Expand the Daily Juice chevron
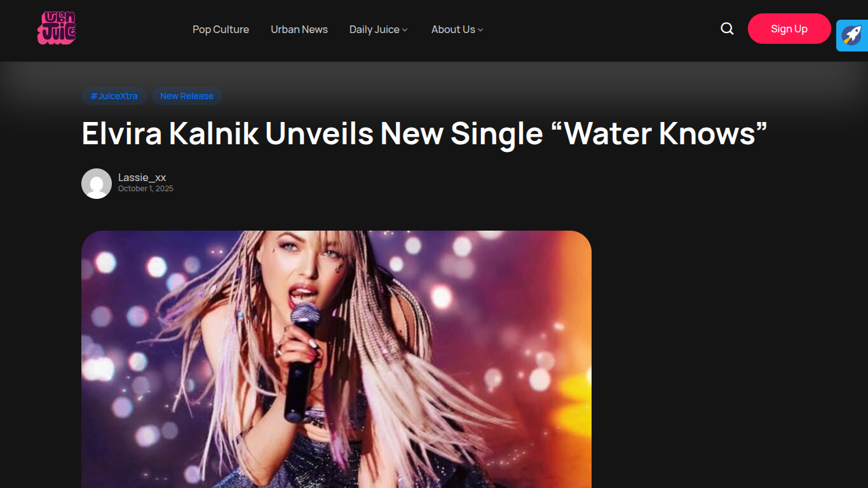This screenshot has height=488, width=868. coord(405,30)
